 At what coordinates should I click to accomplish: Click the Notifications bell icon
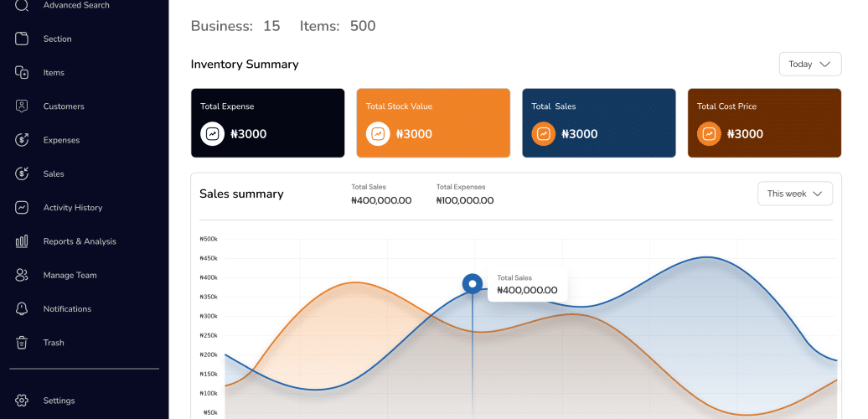(23, 309)
